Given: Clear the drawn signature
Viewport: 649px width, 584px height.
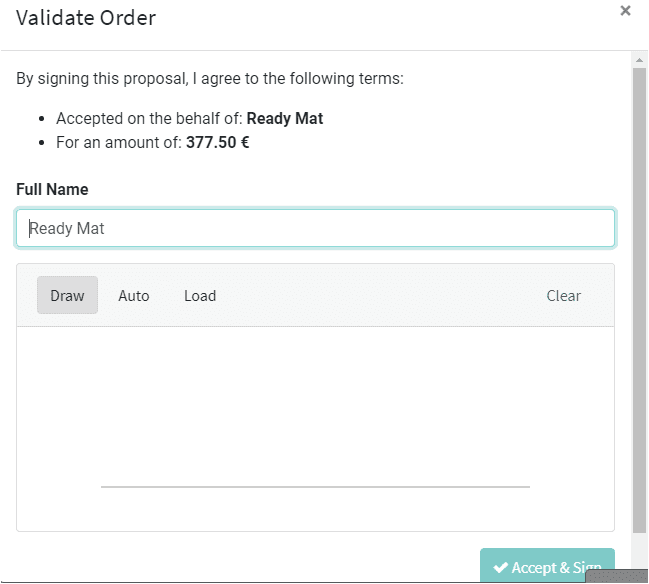Looking at the screenshot, I should point(563,296).
